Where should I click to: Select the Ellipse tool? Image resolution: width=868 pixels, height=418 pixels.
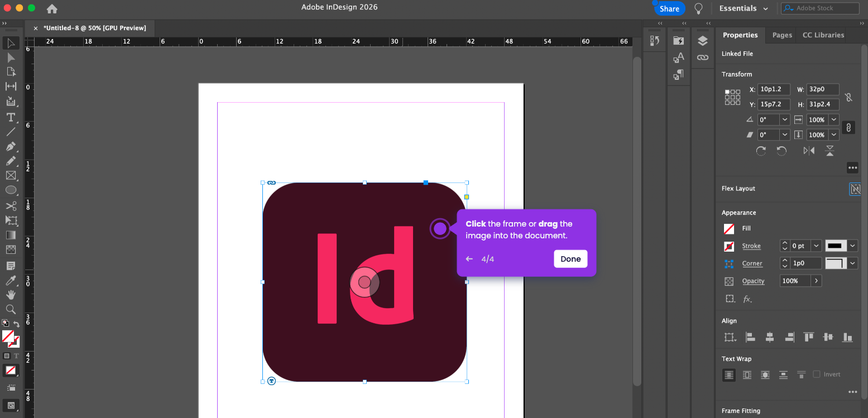point(11,190)
